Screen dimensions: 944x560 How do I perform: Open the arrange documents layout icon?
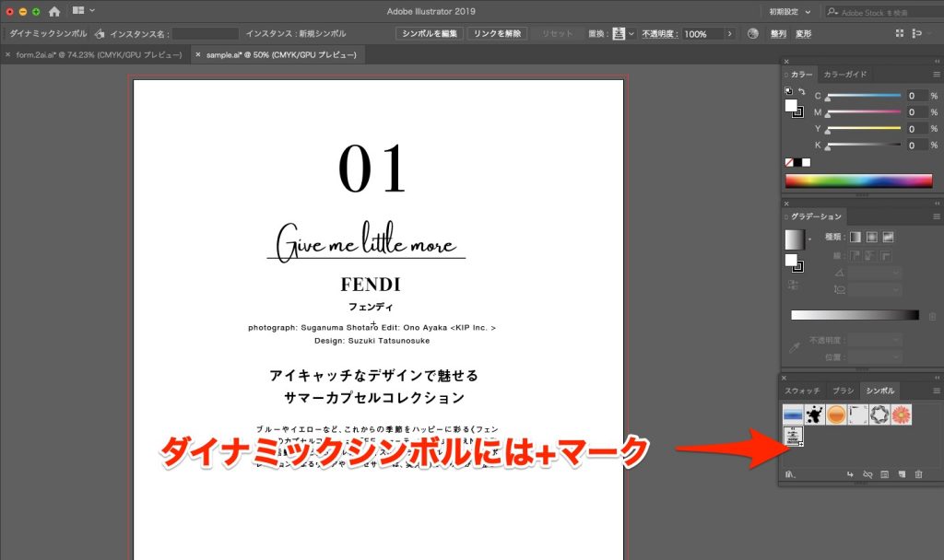pyautogui.click(x=78, y=10)
